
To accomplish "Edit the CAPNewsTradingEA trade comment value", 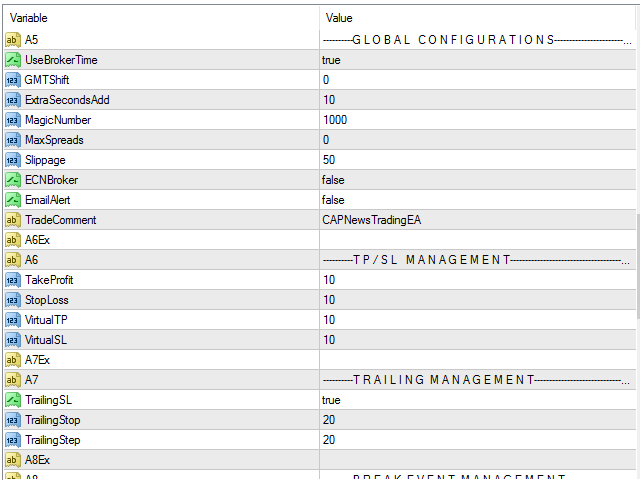I will coord(365,220).
